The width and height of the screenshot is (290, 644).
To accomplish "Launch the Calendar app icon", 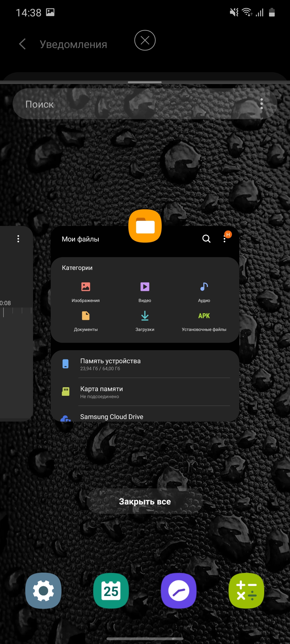I will click(111, 591).
